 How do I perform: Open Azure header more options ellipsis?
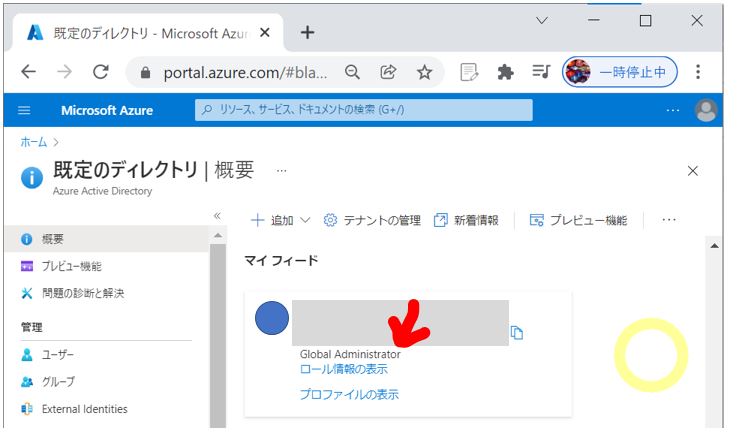coord(673,111)
